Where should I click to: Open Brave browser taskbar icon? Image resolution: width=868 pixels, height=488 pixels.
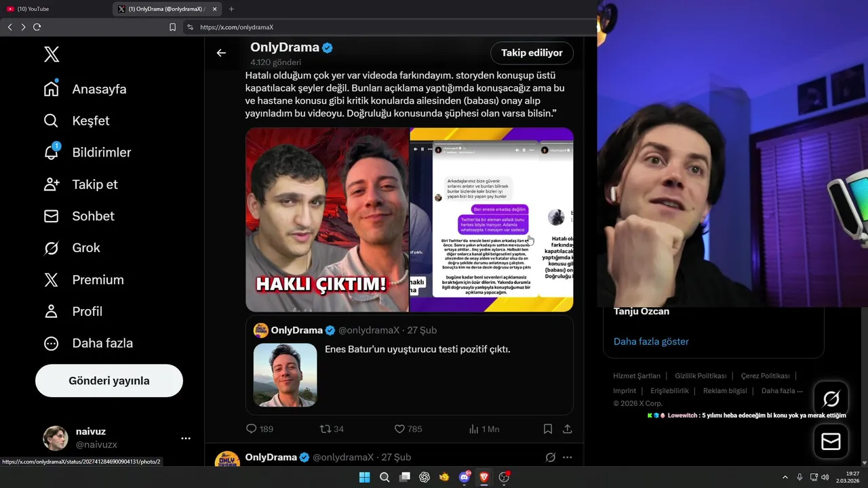click(x=484, y=477)
